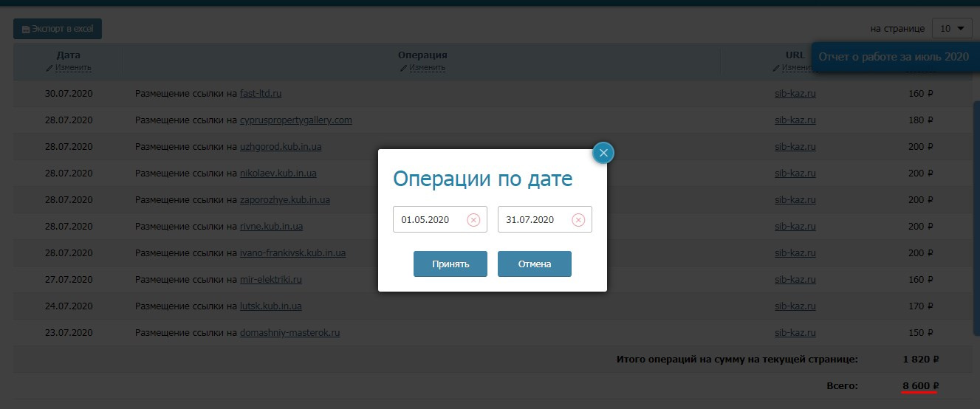Open the Отчет о работе за июль 2020 banner
This screenshot has width=980, height=409.
894,56
